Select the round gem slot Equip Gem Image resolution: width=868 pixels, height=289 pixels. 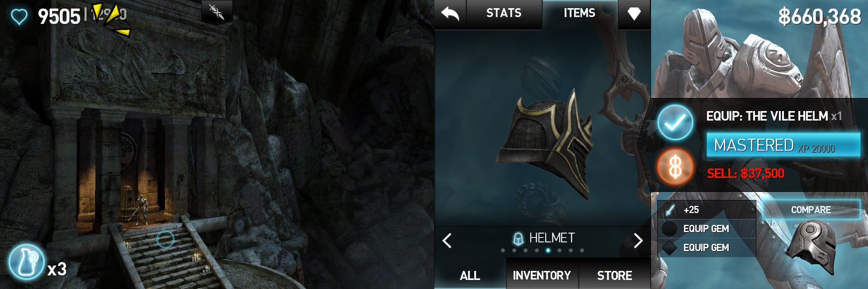tap(707, 228)
